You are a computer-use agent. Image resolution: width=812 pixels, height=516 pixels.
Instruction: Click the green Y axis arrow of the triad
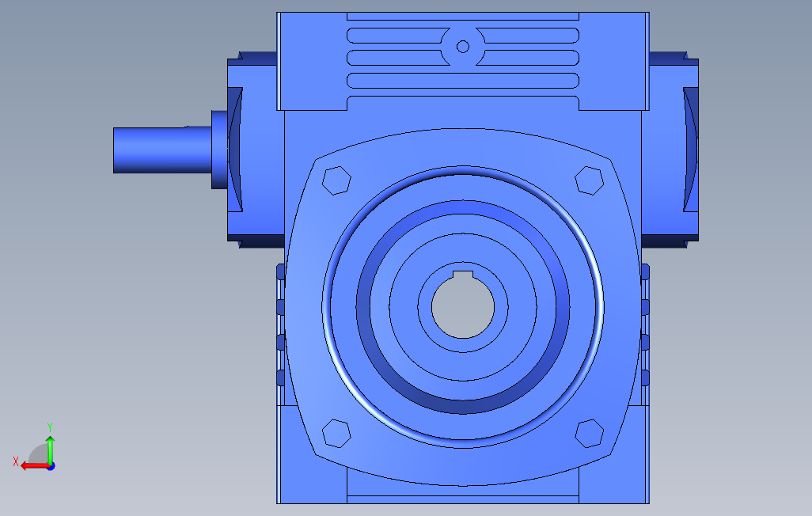pos(50,450)
